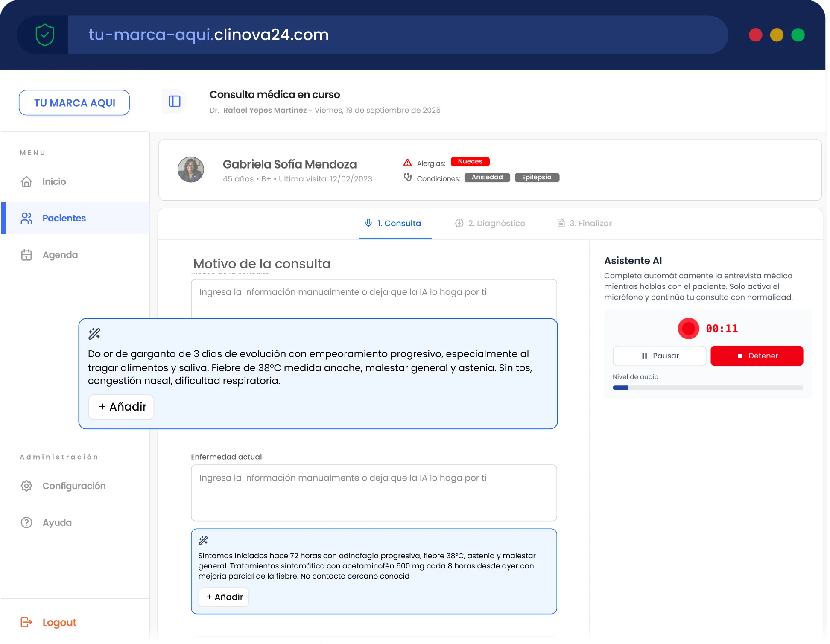
Task: Switch to the 2. Diagnóstico tab
Action: click(x=490, y=224)
